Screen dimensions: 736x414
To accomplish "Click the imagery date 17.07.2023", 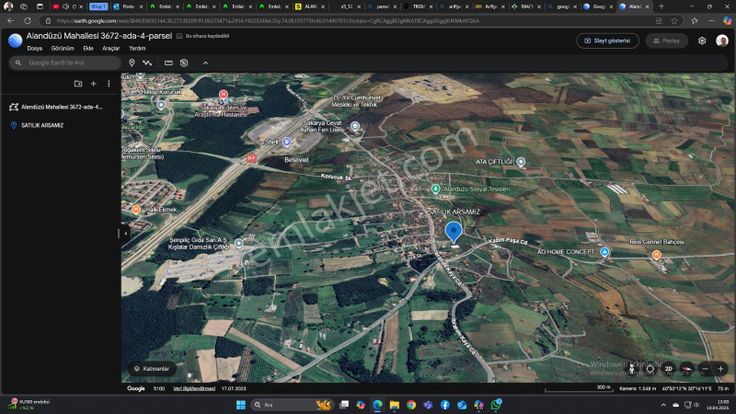I will 234,389.
